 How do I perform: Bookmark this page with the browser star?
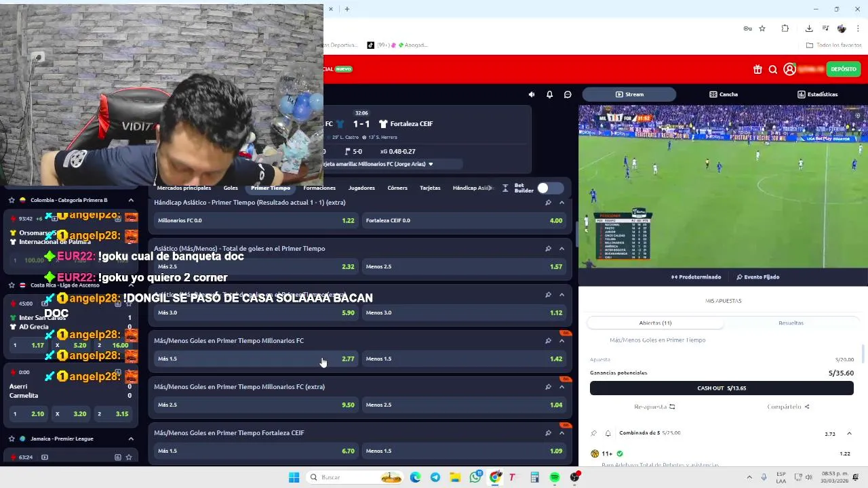point(762,28)
